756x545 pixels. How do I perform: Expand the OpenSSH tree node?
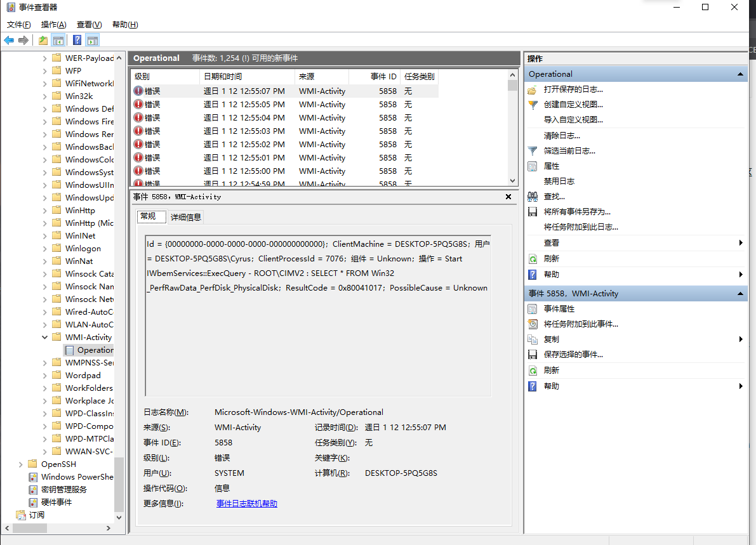click(x=21, y=464)
